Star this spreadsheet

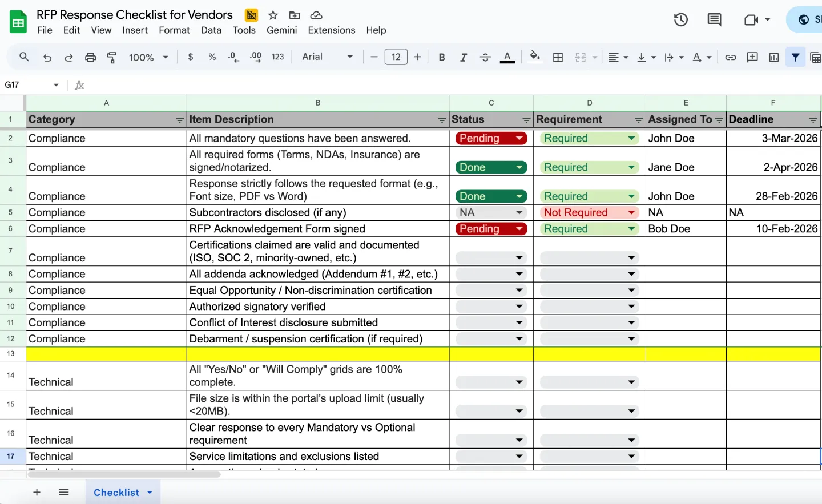tap(273, 15)
